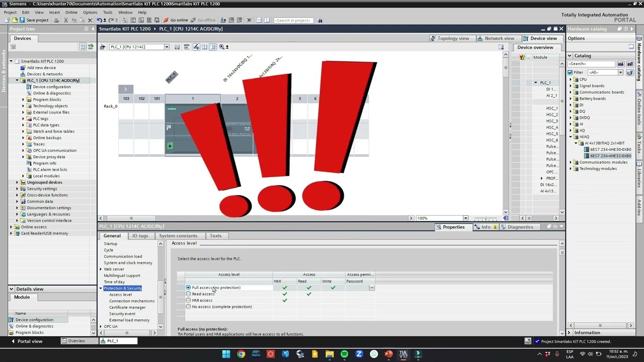Open the PLC_1 device selector dropdown
Viewport: 644px width, 362px height.
click(167, 47)
